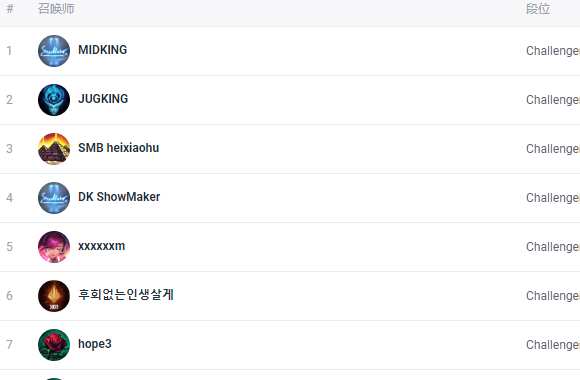Click the # rank column header
The height and width of the screenshot is (380, 580).
click(10, 9)
